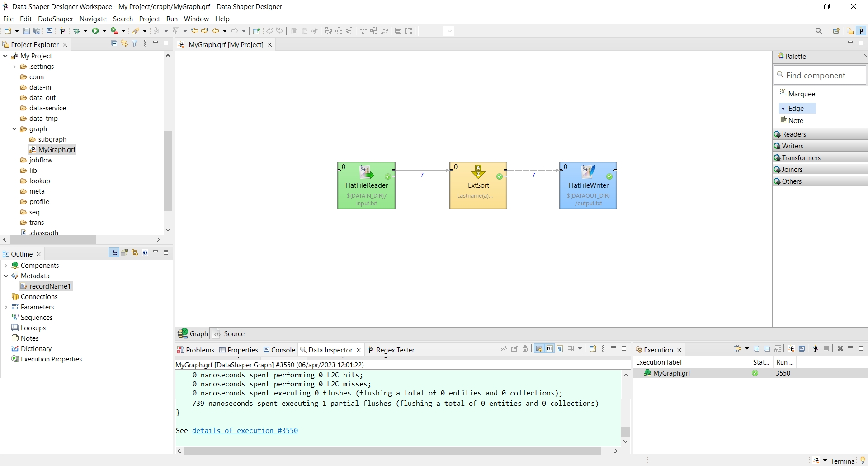Click the Save All toolbar icon
The width and height of the screenshot is (868, 466).
pyautogui.click(x=37, y=31)
